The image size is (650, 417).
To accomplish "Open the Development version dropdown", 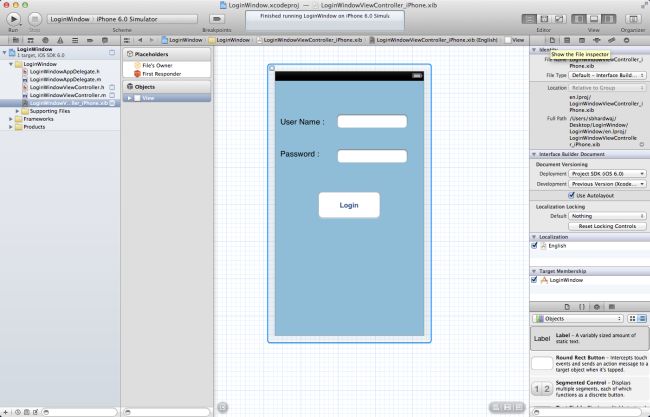I will [x=607, y=184].
